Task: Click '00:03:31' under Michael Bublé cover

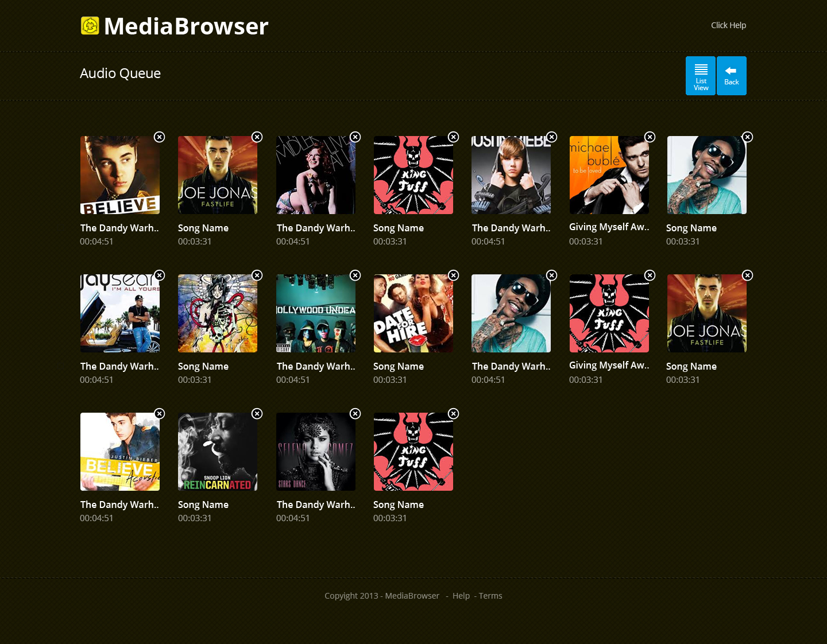Action: pyautogui.click(x=586, y=241)
